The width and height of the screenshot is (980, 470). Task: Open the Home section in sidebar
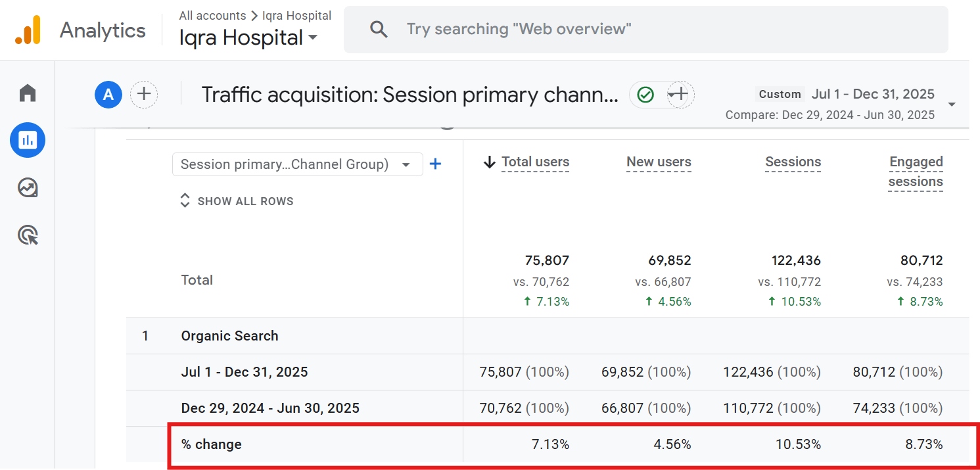[28, 93]
